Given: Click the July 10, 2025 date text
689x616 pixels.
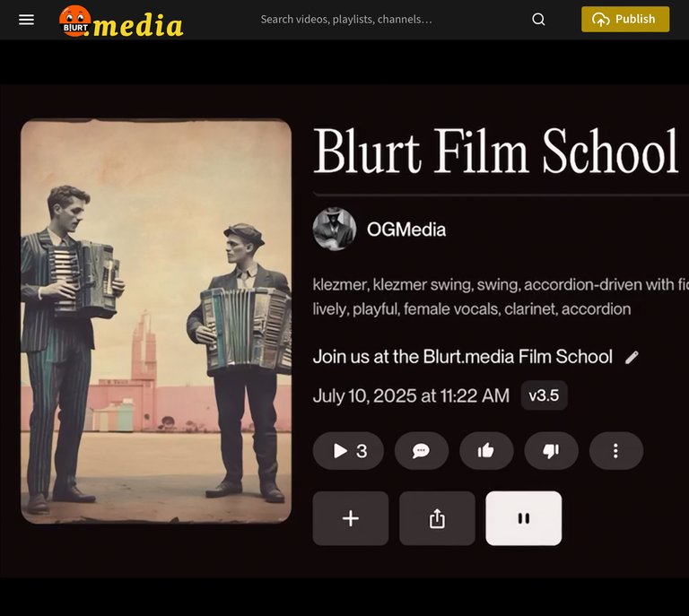Looking at the screenshot, I should [411, 395].
